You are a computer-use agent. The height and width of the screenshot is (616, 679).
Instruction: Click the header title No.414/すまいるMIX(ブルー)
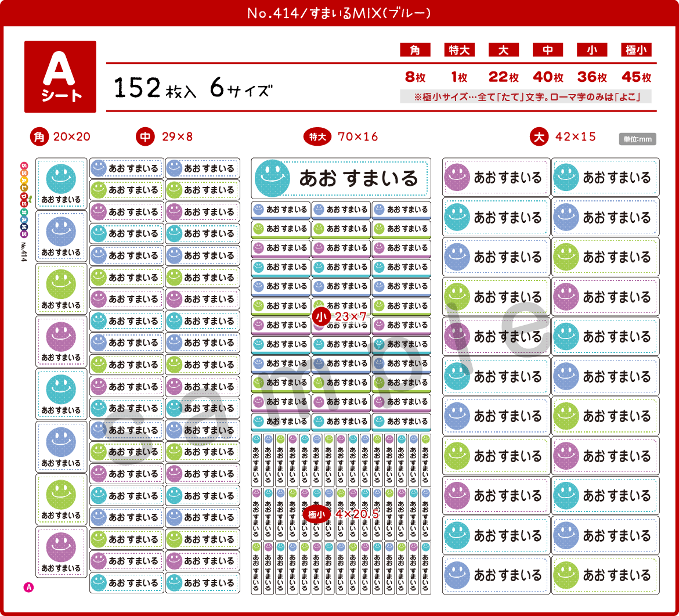339,13
